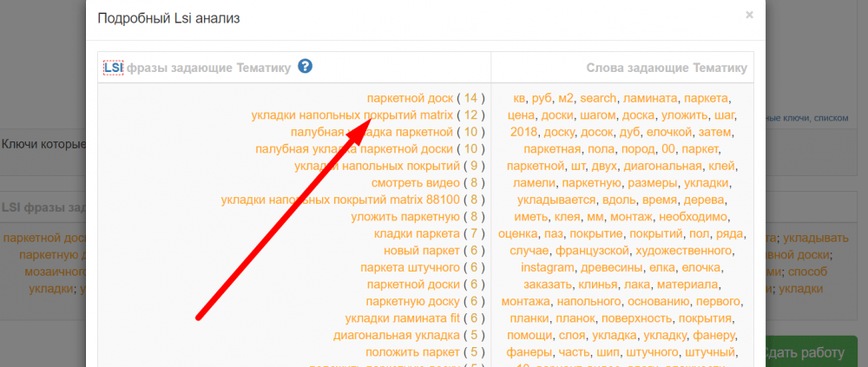The image size is (868, 367).
Task: Select phrase 'палубная укладка паркетной доски'
Action: [354, 149]
